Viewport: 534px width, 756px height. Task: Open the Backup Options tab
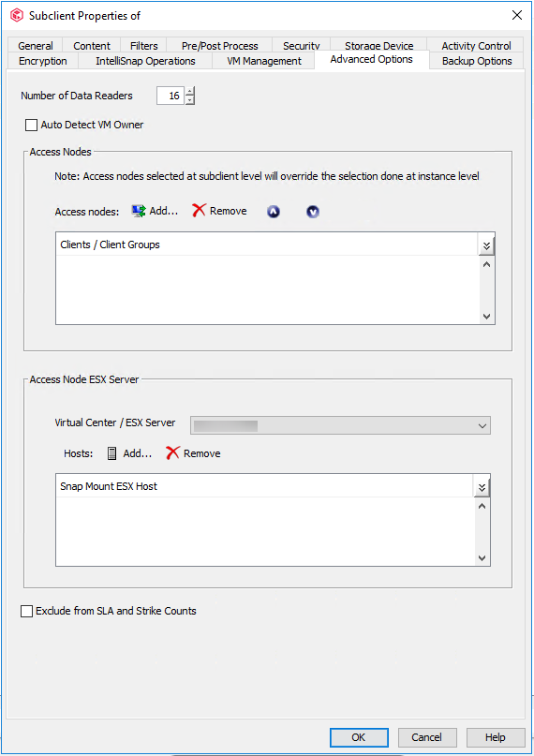click(x=477, y=61)
